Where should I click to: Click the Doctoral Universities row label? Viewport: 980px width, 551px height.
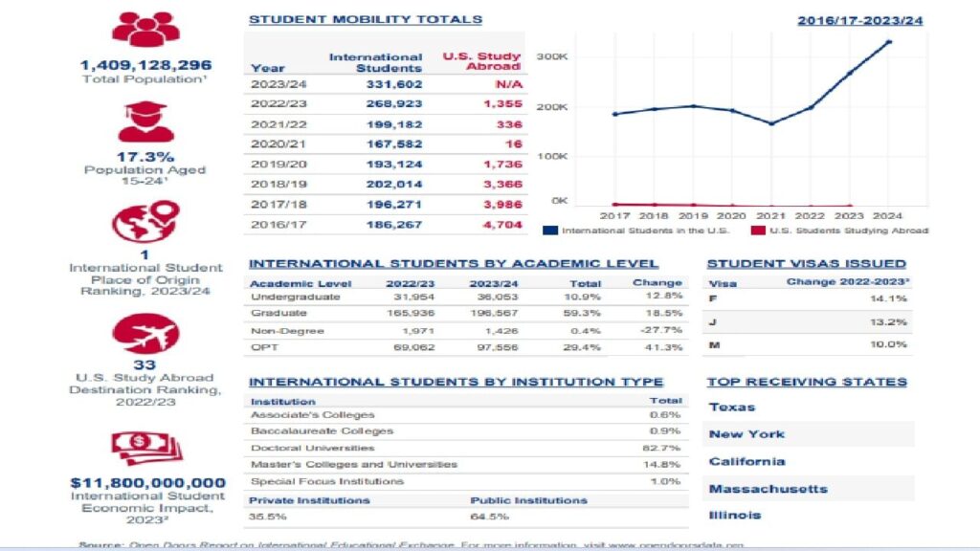[313, 448]
